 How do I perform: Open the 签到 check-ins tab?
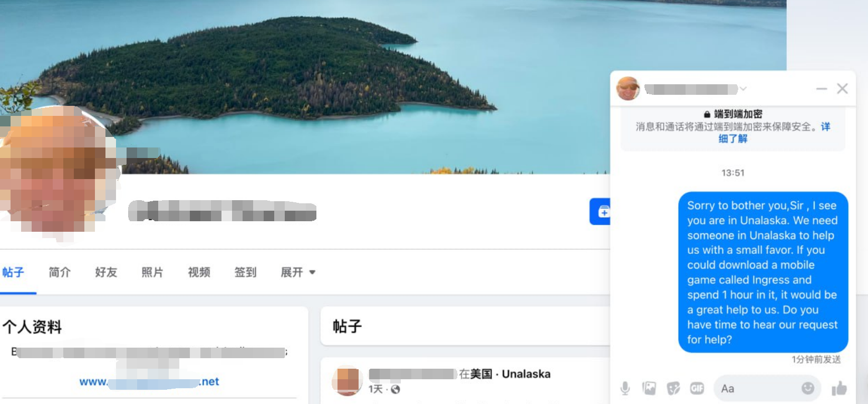point(245,272)
